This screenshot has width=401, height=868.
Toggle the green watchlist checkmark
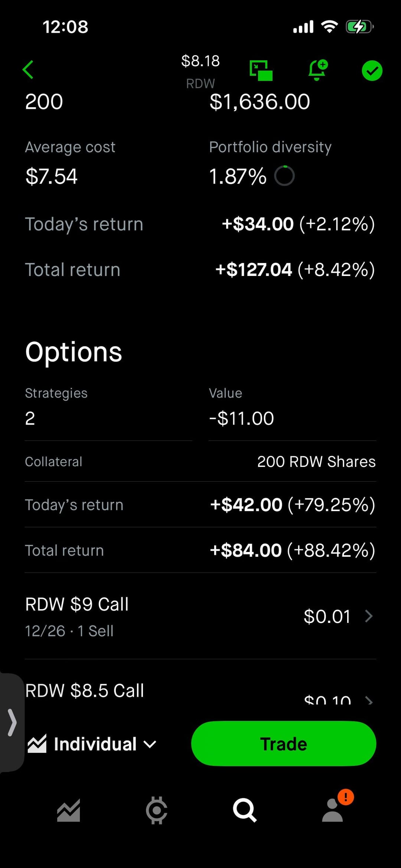click(x=372, y=71)
